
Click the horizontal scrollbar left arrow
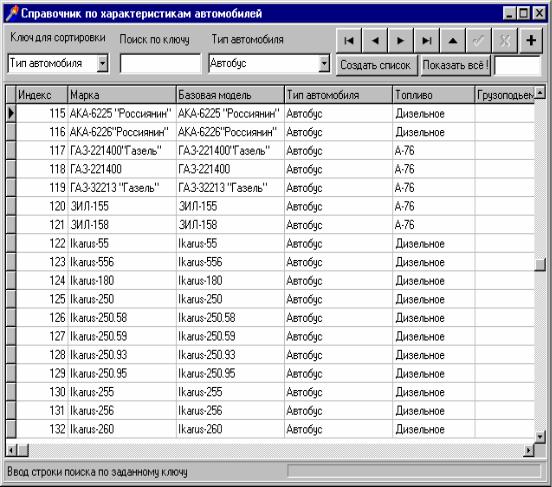(12, 450)
